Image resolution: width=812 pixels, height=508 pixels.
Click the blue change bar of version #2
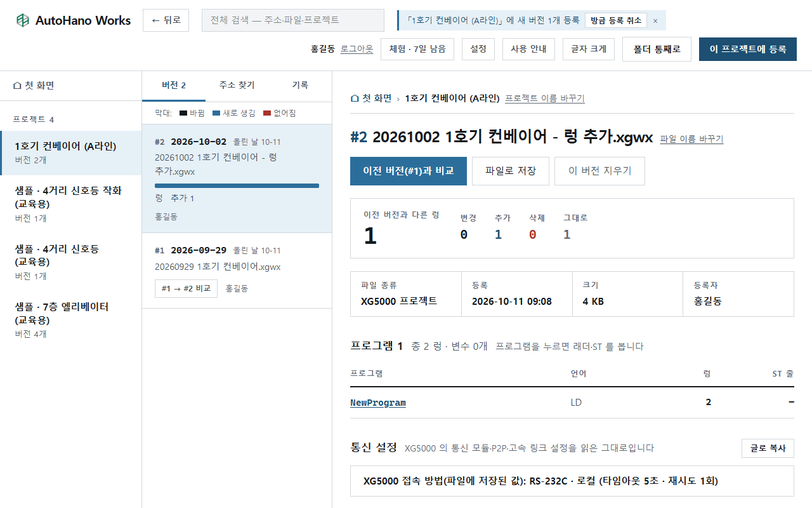pyautogui.click(x=237, y=185)
